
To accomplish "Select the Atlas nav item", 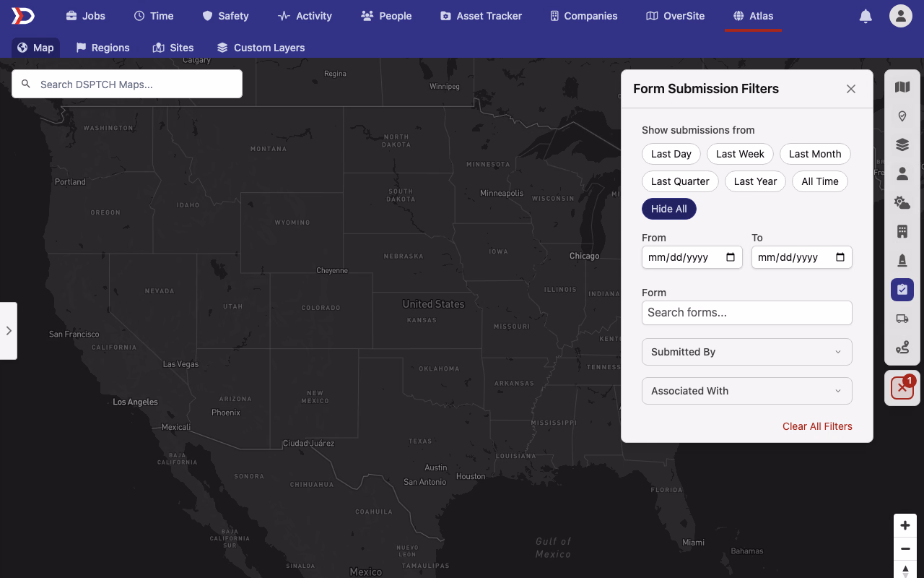I will (x=753, y=16).
